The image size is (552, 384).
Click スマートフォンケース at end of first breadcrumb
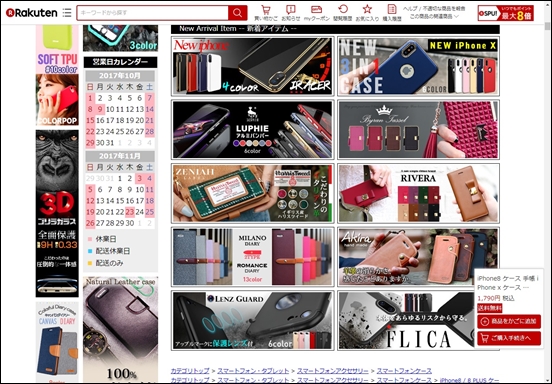(x=404, y=371)
